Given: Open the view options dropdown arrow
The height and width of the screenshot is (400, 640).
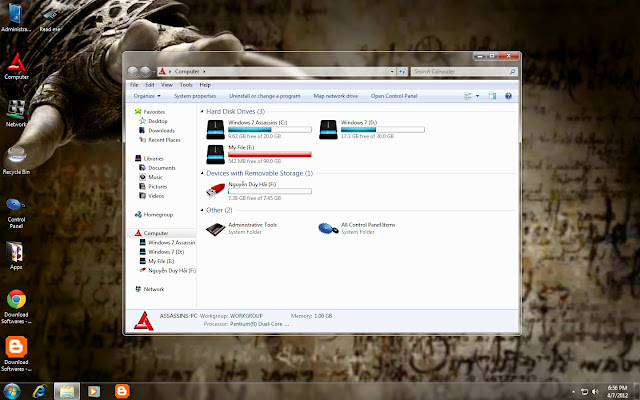Looking at the screenshot, I should tap(477, 96).
